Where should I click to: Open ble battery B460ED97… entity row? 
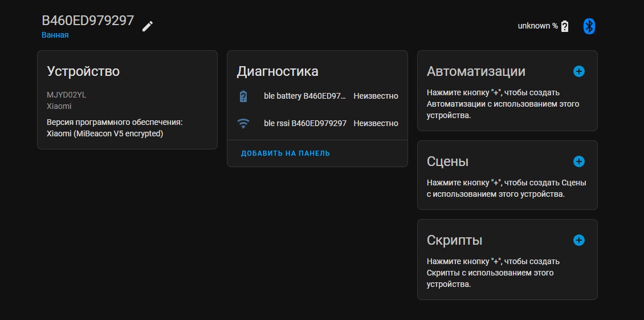click(x=317, y=96)
